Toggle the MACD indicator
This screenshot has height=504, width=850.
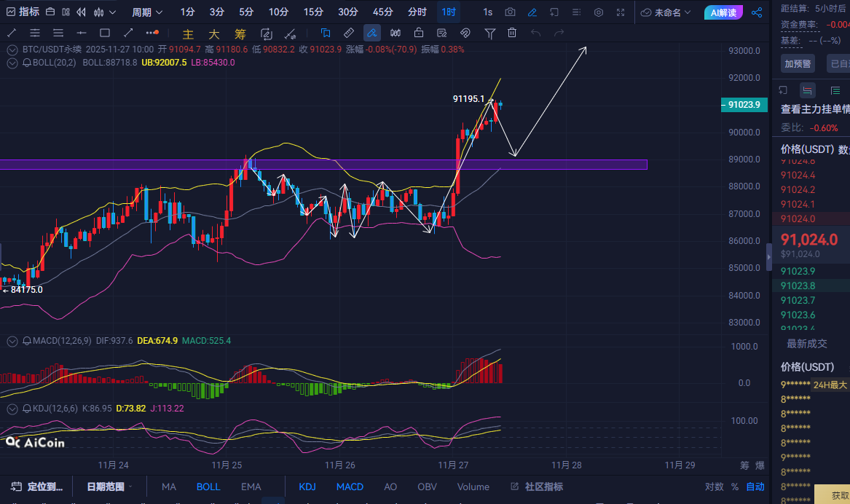(x=350, y=487)
